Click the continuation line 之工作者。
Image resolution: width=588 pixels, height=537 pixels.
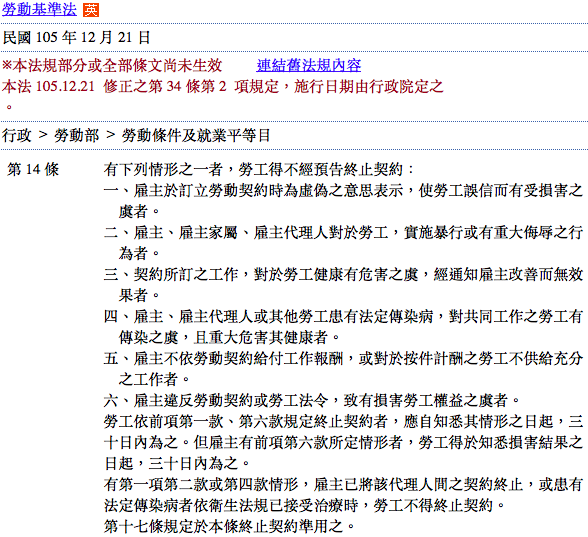[154, 380]
